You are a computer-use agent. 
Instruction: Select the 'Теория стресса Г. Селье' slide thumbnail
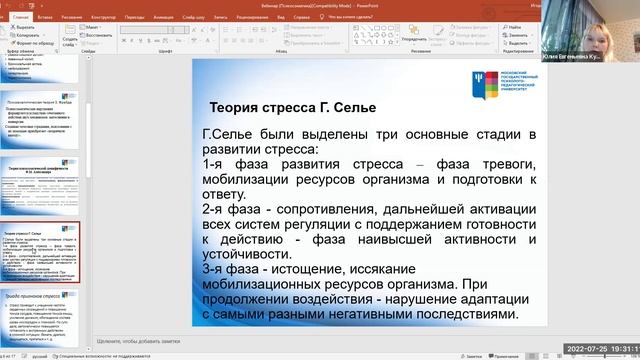pos(40,252)
